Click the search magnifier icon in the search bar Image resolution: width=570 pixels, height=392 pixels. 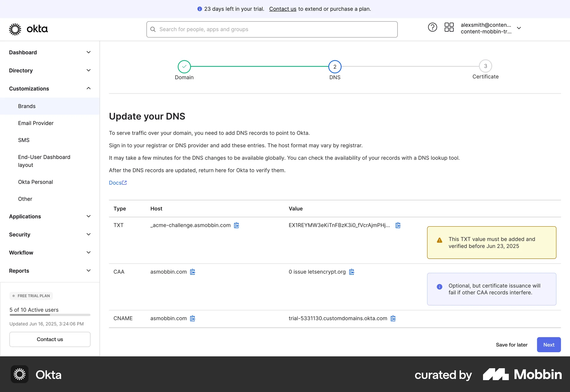point(153,29)
